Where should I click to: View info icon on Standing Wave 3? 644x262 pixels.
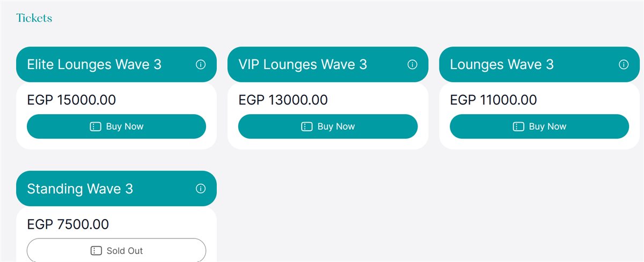[x=201, y=189]
